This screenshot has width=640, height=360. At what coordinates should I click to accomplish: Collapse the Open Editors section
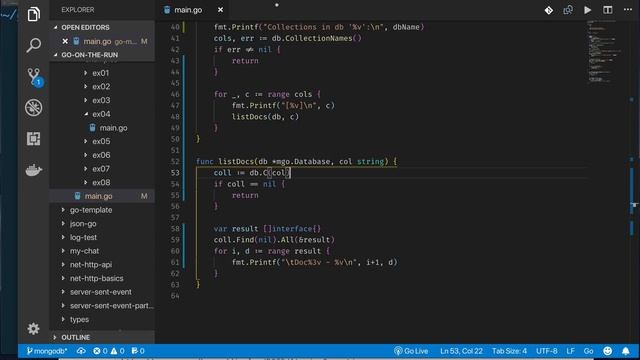pyautogui.click(x=102, y=27)
